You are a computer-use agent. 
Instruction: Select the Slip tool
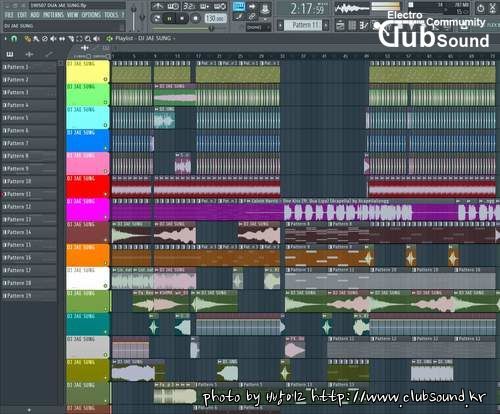pos(62,39)
